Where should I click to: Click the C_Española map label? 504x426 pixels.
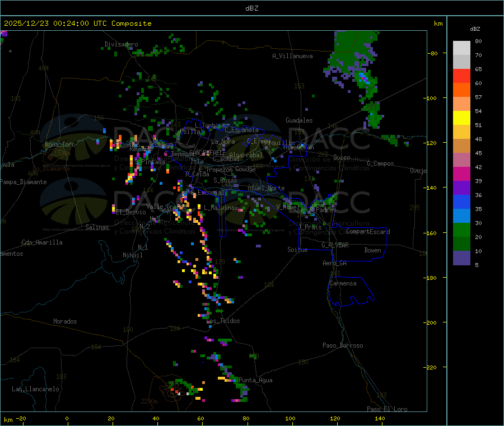point(241,130)
